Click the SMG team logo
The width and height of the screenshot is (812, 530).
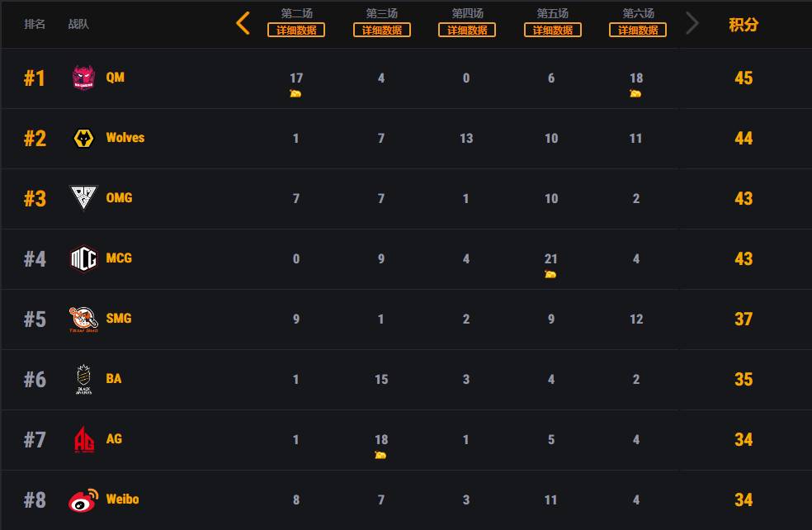point(83,319)
